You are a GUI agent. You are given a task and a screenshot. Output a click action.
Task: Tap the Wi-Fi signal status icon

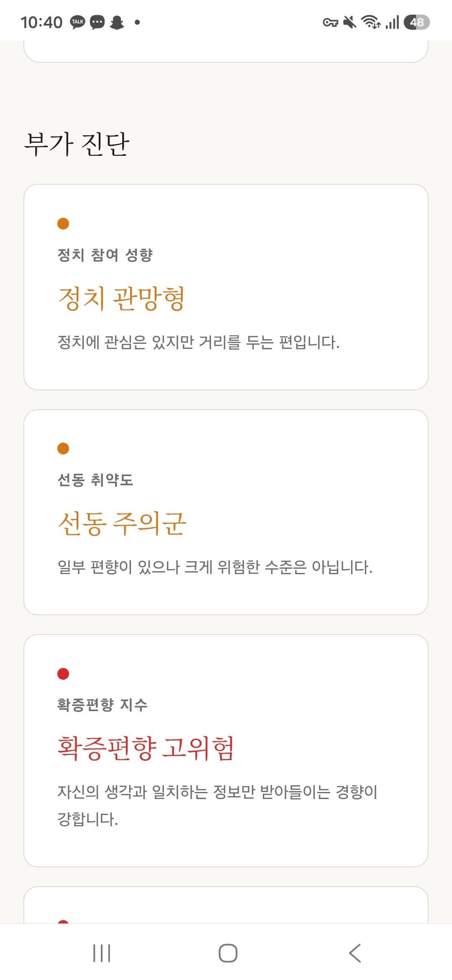pos(371,22)
